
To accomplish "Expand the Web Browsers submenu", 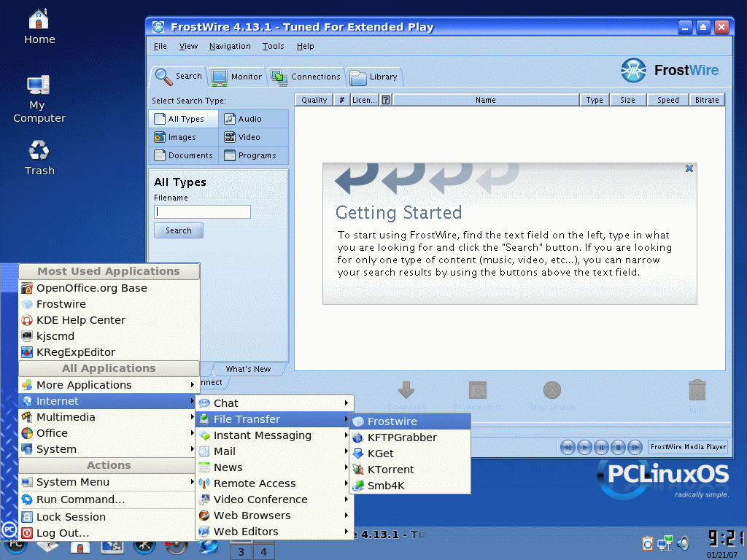I will [274, 516].
